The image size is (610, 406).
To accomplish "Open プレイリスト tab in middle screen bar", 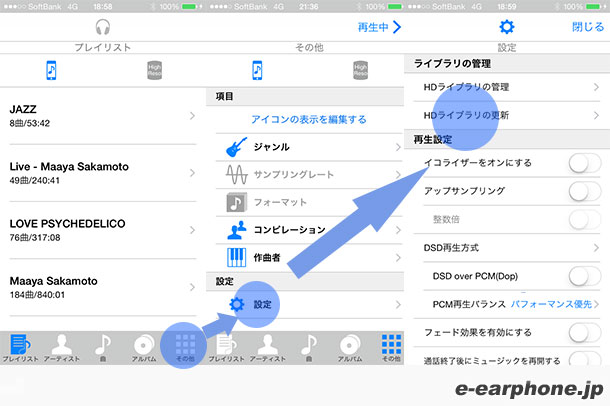I will 226,348.
